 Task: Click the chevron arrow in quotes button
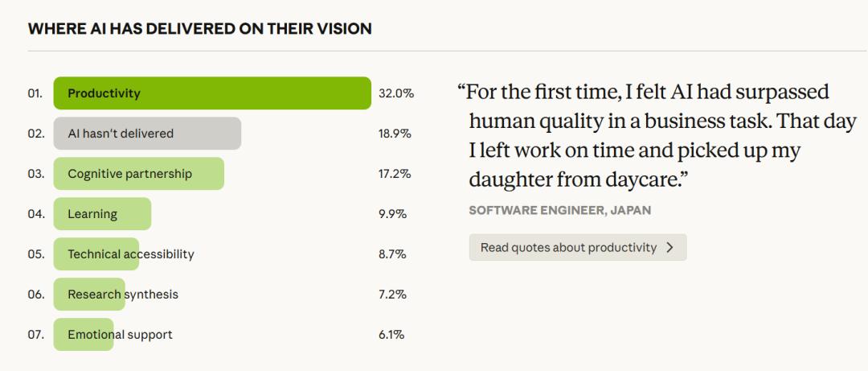point(670,247)
